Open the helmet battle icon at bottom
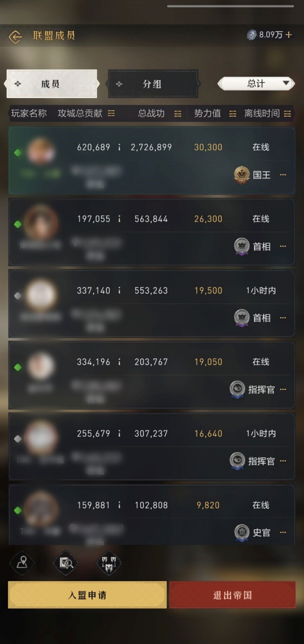This screenshot has width=304, height=644. [109, 563]
